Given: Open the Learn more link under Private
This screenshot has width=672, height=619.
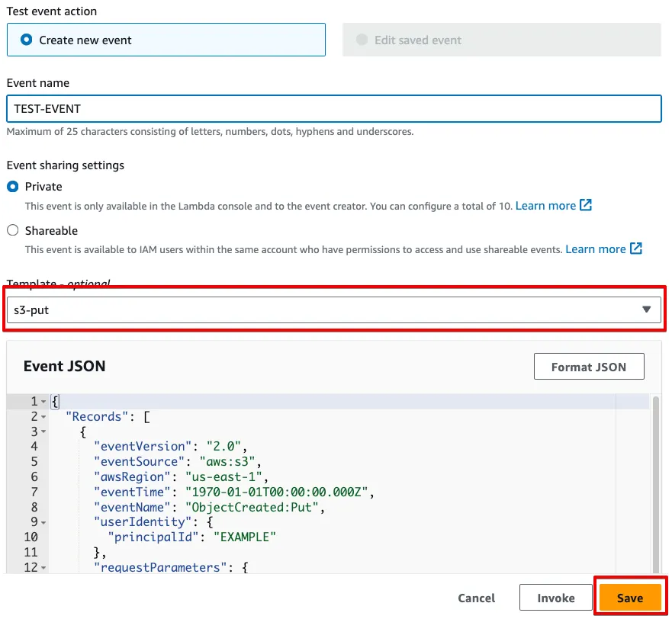Looking at the screenshot, I should tap(545, 206).
